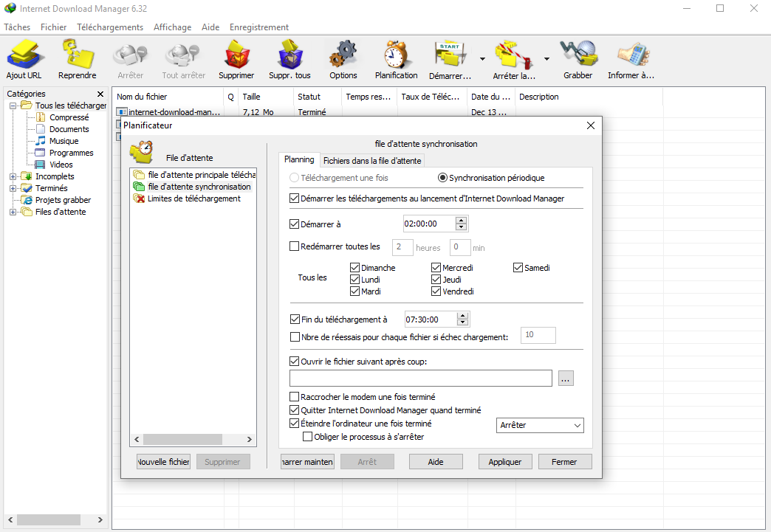Image resolution: width=771 pixels, height=532 pixels.
Task: Click the Supprimer toolbar icon
Action: pos(236,55)
